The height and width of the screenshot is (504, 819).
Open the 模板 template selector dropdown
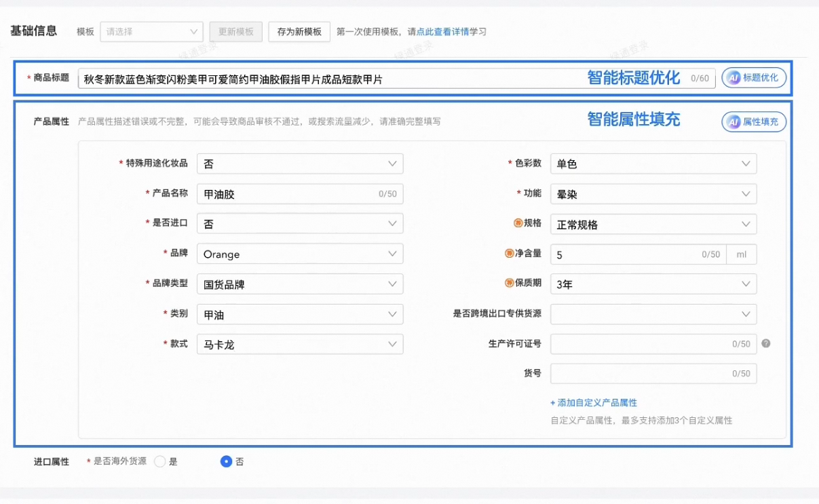151,31
